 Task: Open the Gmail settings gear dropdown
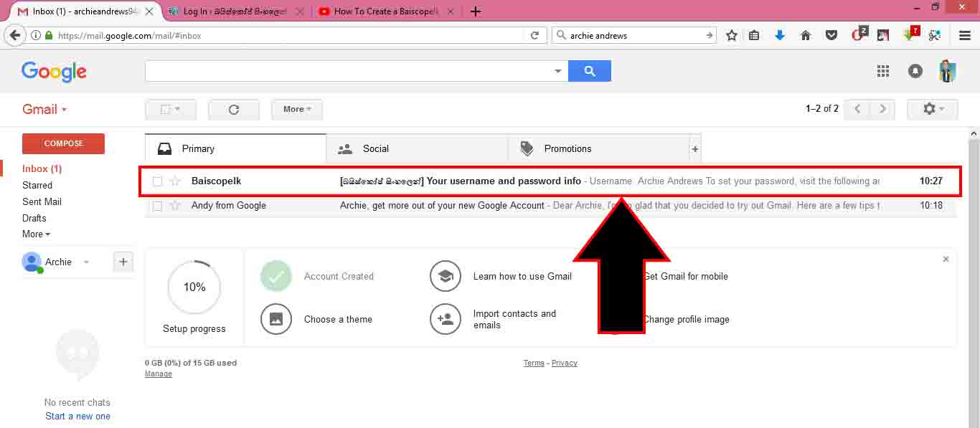pyautogui.click(x=933, y=109)
